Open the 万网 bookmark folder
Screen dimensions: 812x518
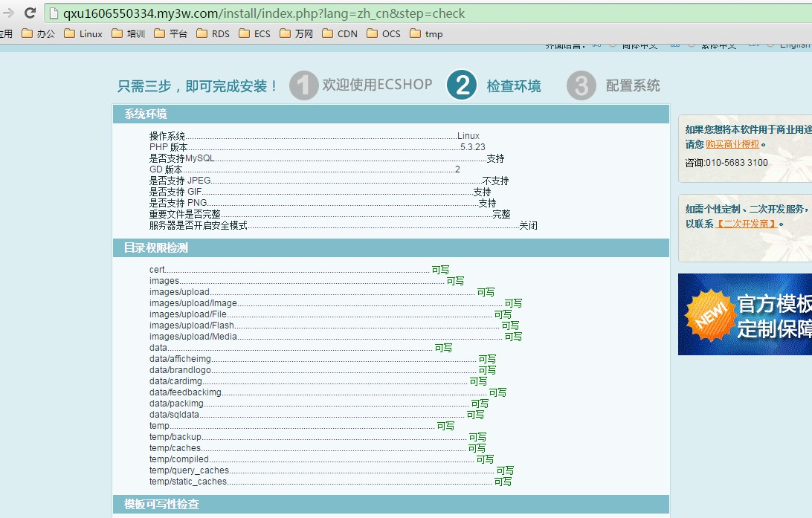[296, 33]
